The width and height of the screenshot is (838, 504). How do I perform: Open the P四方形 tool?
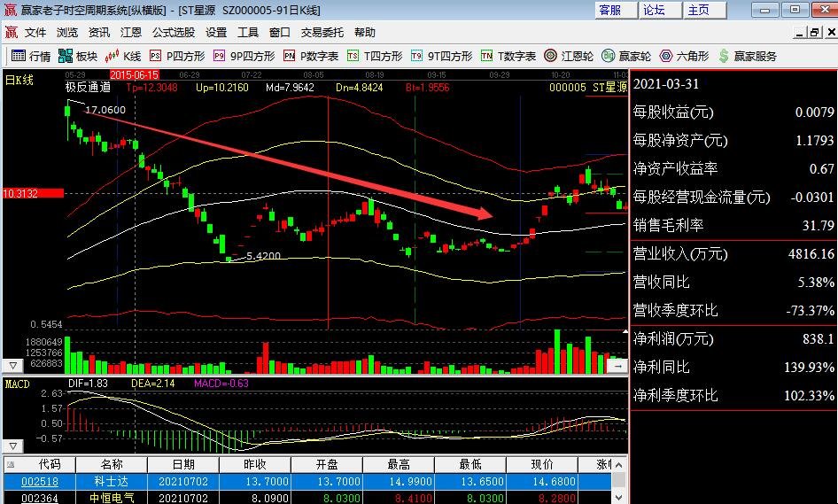(177, 56)
